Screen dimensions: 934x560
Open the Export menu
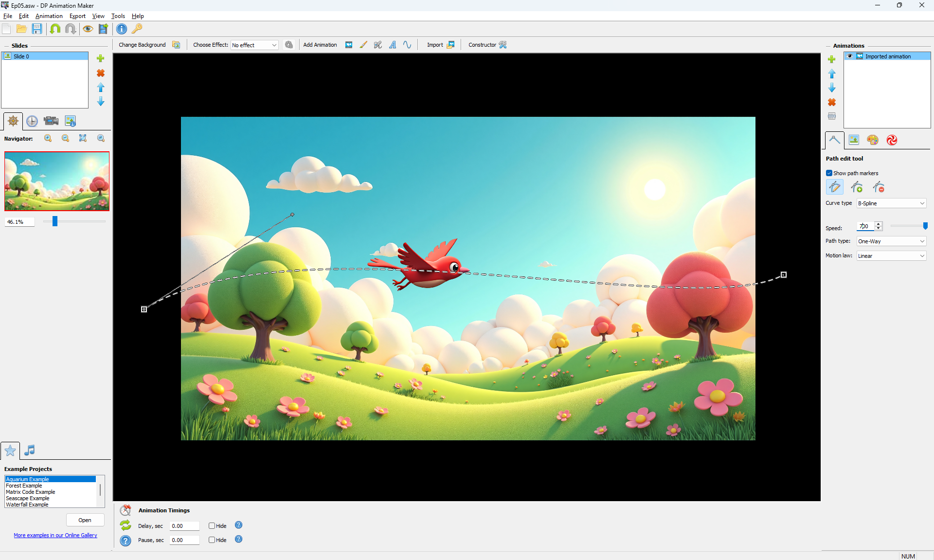(x=77, y=16)
